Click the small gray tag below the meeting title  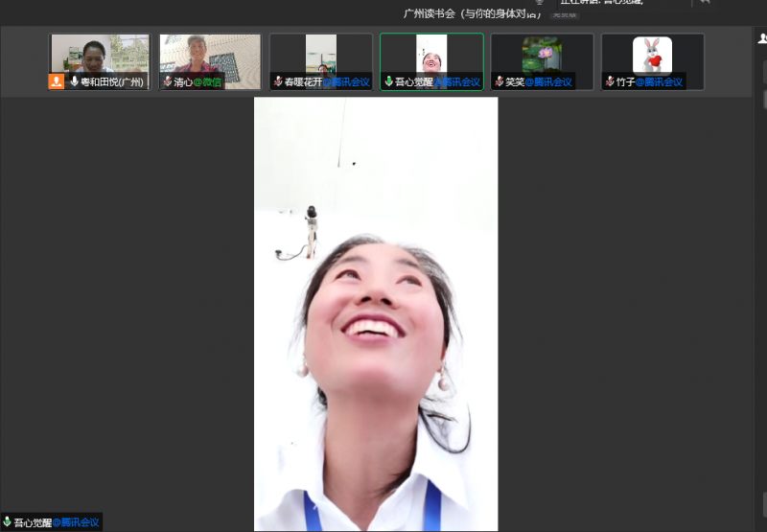[565, 15]
